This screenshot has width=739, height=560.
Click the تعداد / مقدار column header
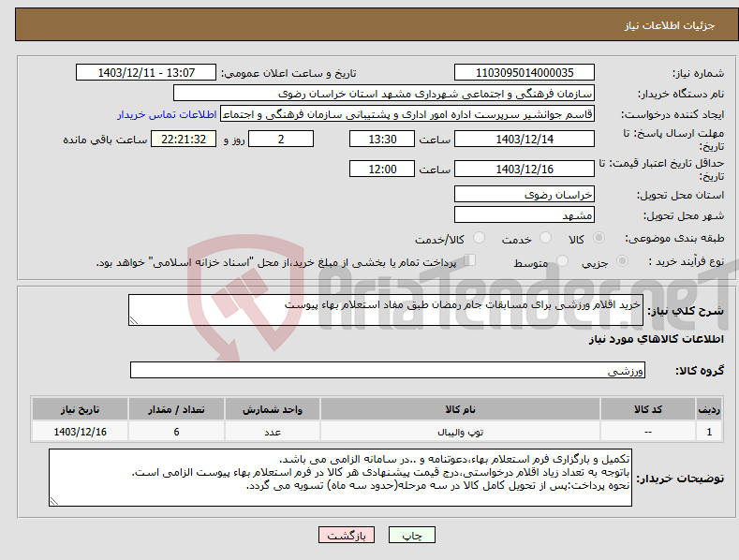click(x=176, y=409)
